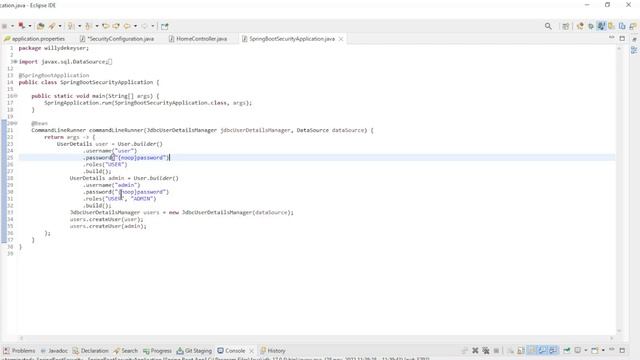The image size is (640, 360).
Task: Maximize the Console panel
Action: point(622,350)
